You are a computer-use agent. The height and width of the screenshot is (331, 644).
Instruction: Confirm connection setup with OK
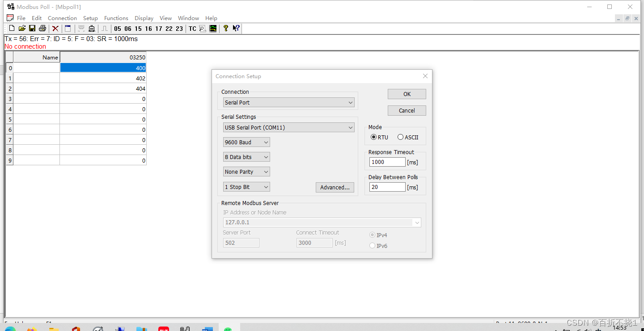point(407,94)
